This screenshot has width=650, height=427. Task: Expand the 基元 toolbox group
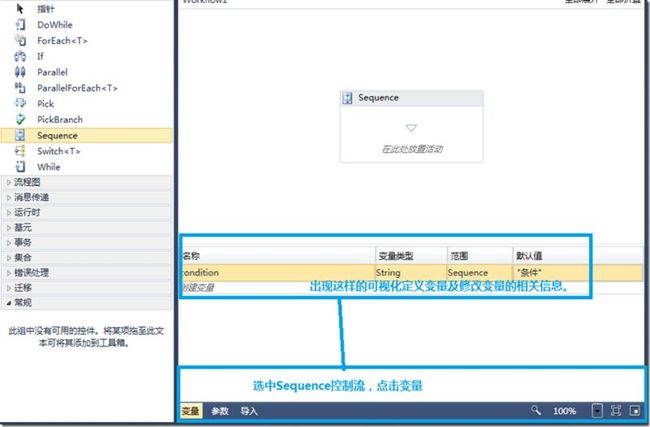pos(86,227)
